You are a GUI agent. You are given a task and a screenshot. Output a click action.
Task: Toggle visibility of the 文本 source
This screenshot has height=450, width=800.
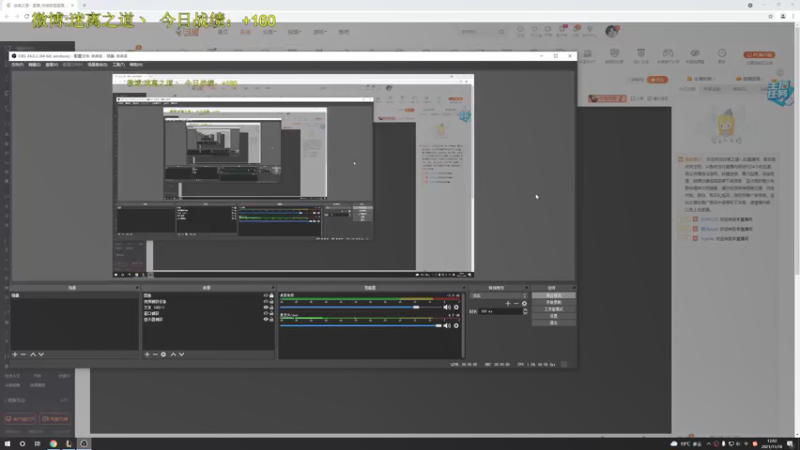pos(265,307)
